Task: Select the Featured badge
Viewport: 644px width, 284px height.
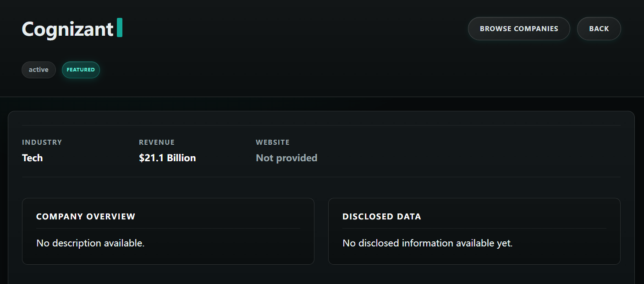Action: (x=81, y=70)
